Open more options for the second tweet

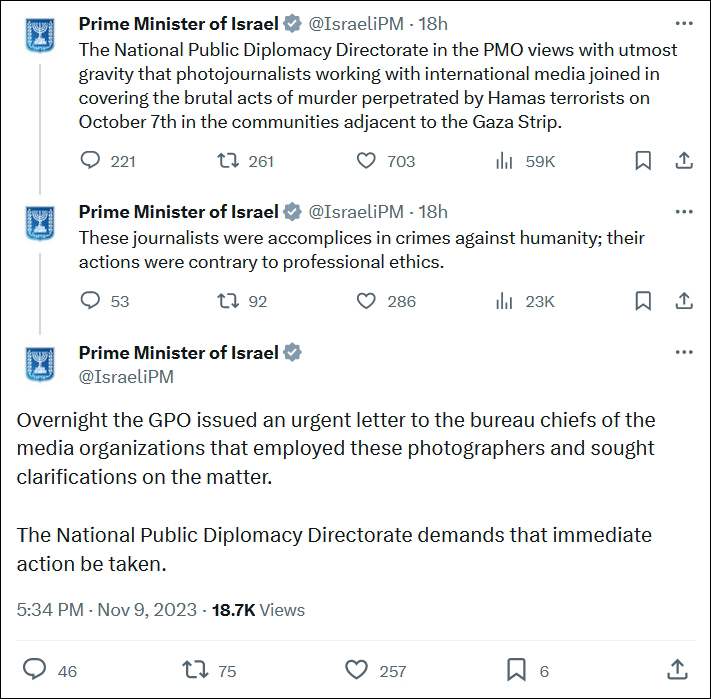pos(684,212)
